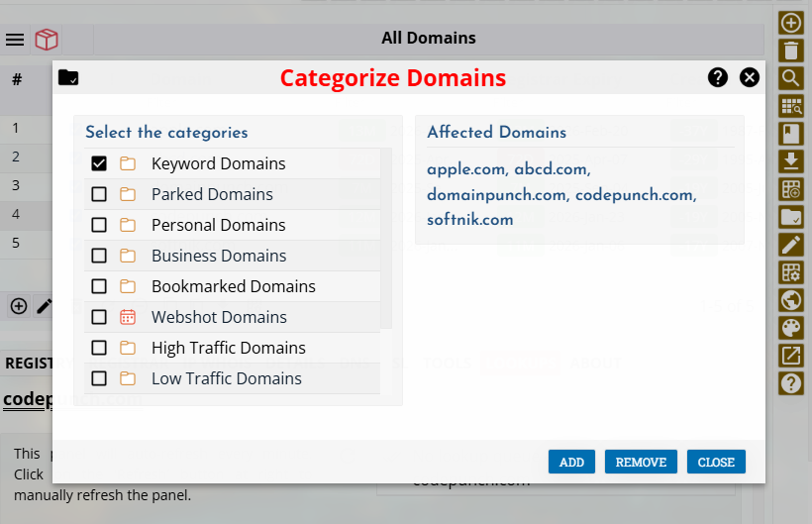Select row number 5 in table

coord(16,243)
